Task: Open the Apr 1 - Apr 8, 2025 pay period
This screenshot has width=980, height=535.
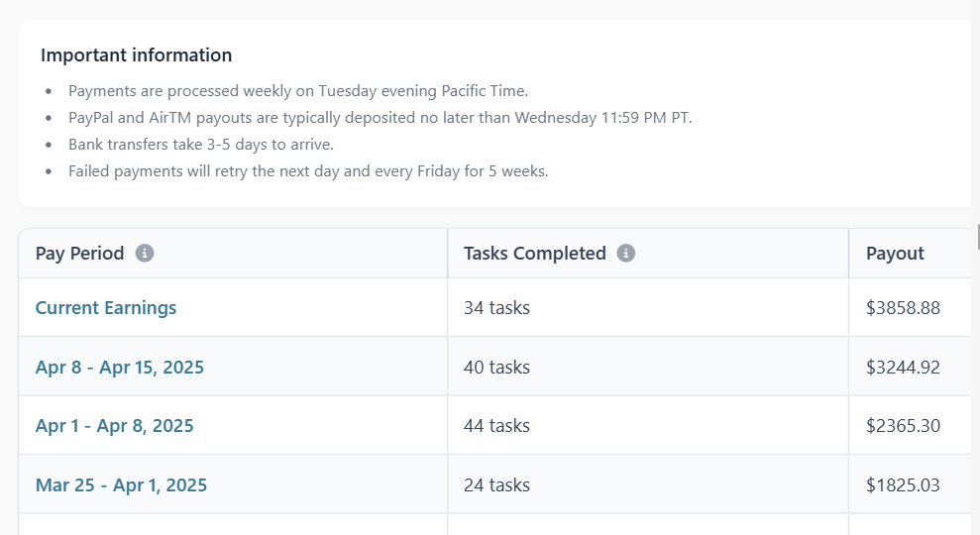Action: 114,426
